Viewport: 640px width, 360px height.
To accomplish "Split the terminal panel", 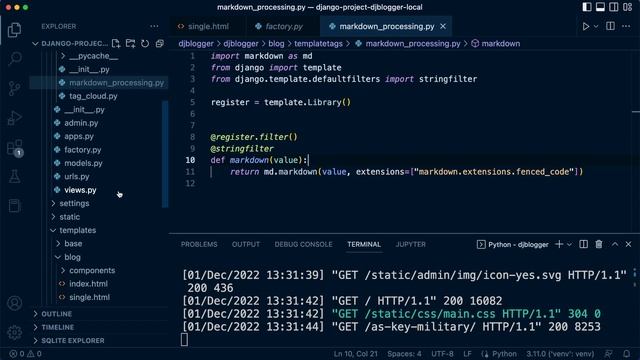I will 584,244.
